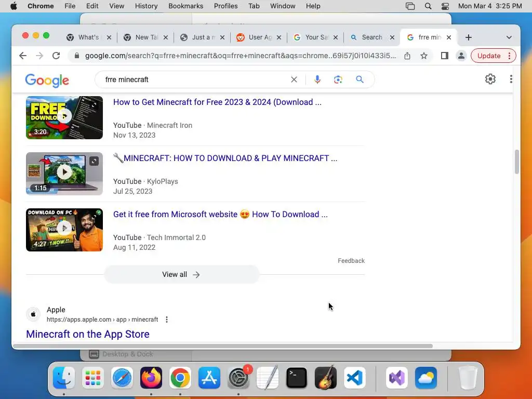The width and height of the screenshot is (532, 399).
Task: Open Minecraft on the App Store link
Action: (88, 334)
